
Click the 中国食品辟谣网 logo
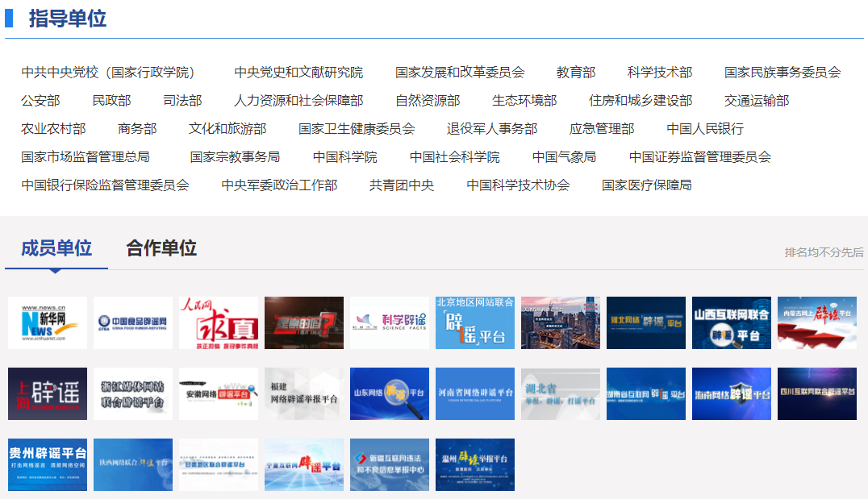tap(133, 322)
